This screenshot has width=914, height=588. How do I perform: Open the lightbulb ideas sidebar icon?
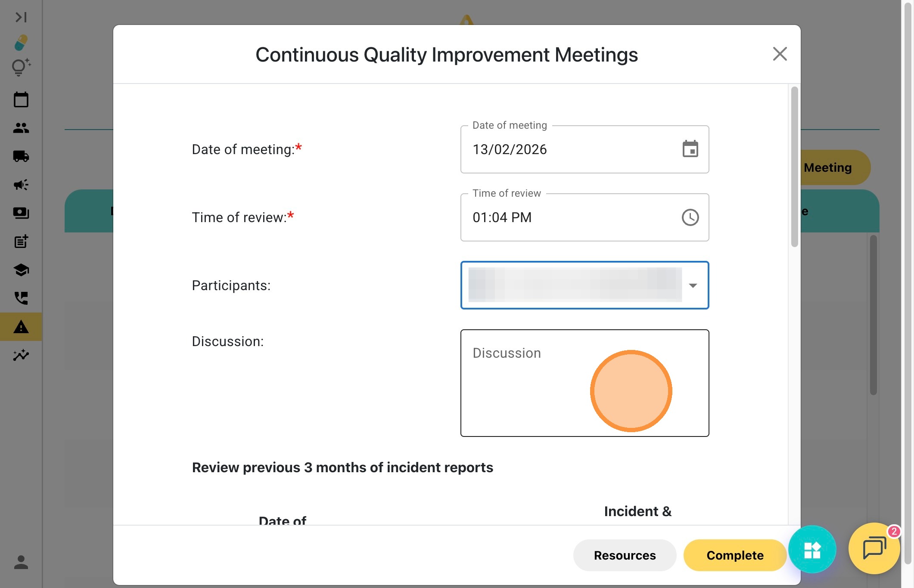point(21,68)
